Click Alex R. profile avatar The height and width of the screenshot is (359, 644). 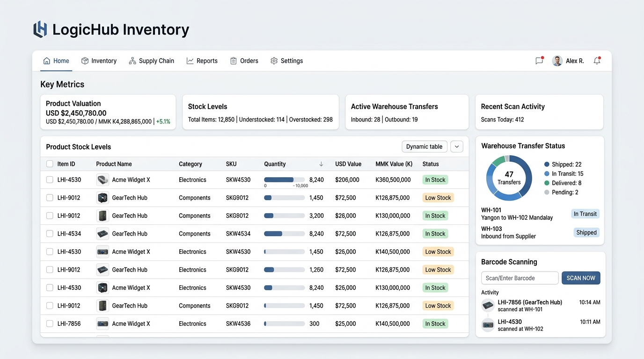click(557, 61)
